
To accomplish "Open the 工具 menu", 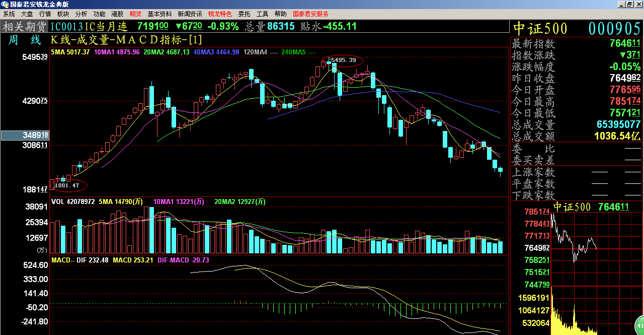I will coord(262,14).
